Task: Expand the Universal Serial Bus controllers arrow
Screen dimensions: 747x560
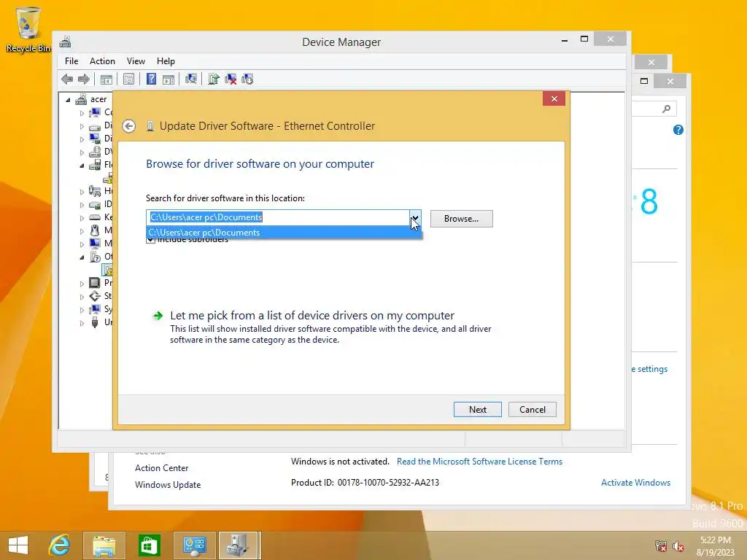Action: 82,323
